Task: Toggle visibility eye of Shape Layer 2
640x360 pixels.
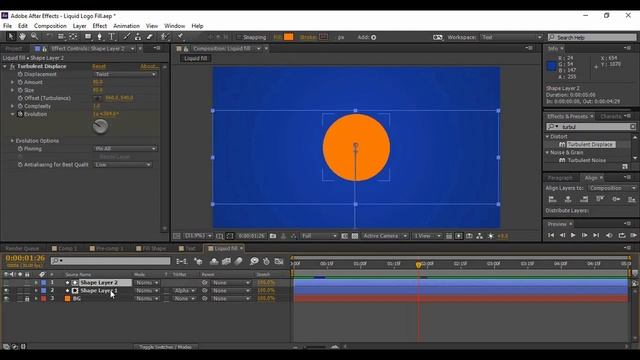Action: coord(6,282)
